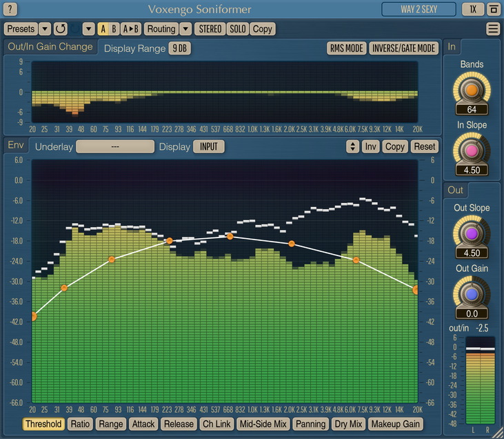Click the Copy button in top toolbar
The height and width of the screenshot is (439, 504).
coord(263,29)
